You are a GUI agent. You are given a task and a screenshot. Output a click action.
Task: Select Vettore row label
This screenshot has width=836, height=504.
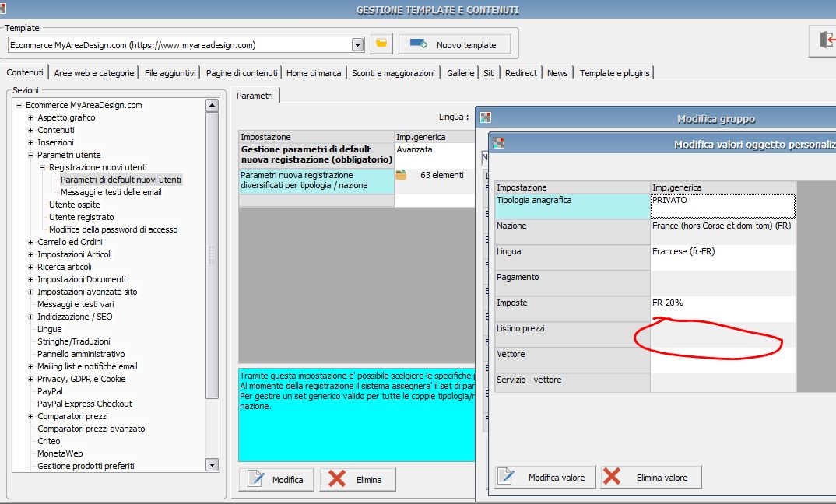click(572, 360)
